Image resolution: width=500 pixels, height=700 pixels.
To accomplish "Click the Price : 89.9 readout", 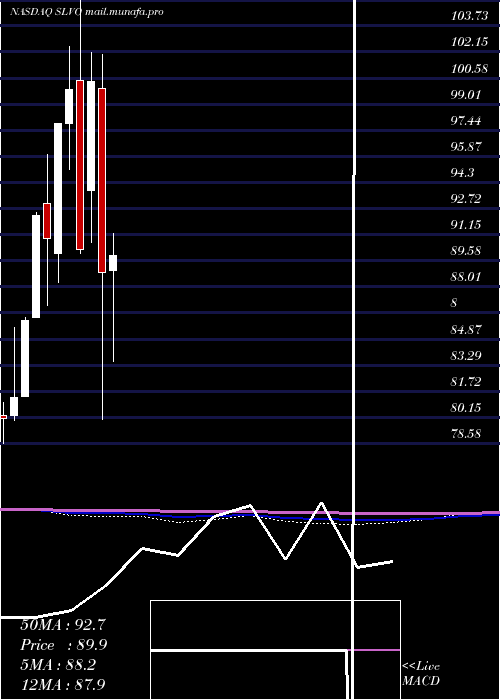I will (x=64, y=645).
